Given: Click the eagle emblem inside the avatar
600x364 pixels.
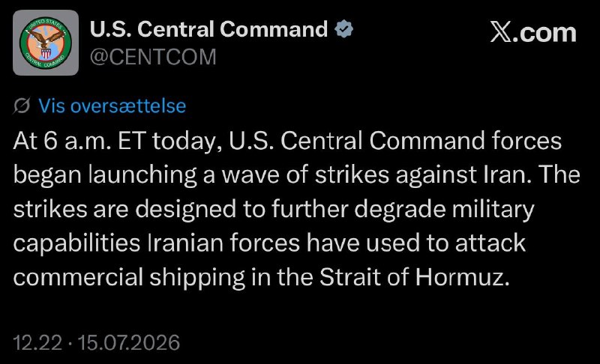Looking at the screenshot, I should pos(46,43).
